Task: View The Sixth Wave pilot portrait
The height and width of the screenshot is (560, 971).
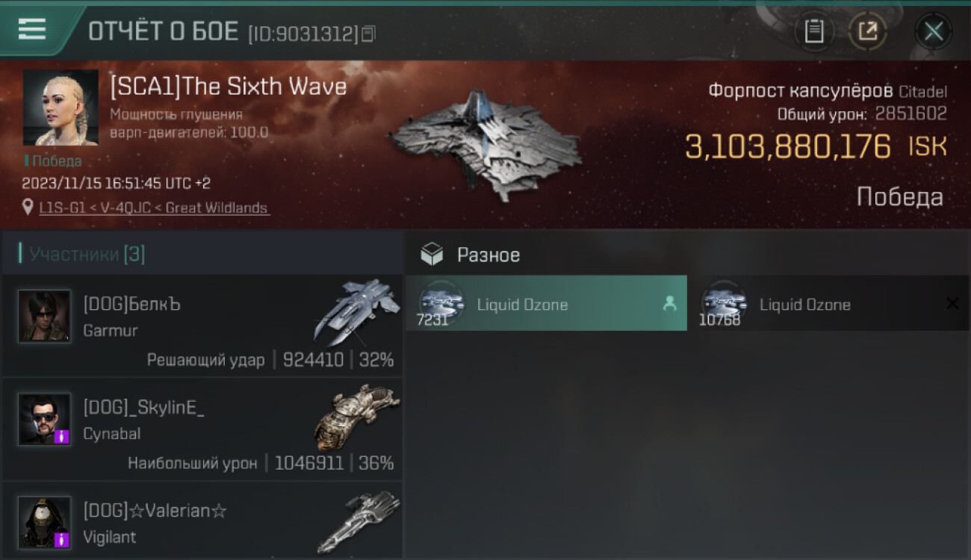Action: pos(61,108)
